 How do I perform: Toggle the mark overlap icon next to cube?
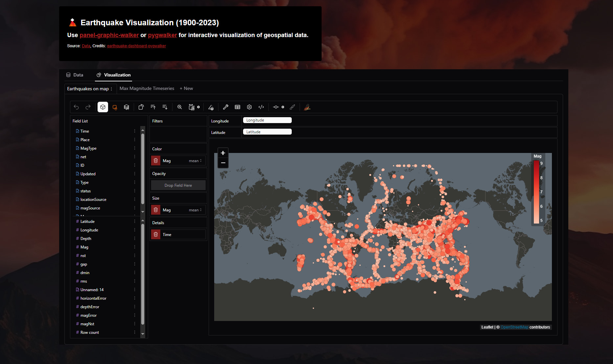115,107
